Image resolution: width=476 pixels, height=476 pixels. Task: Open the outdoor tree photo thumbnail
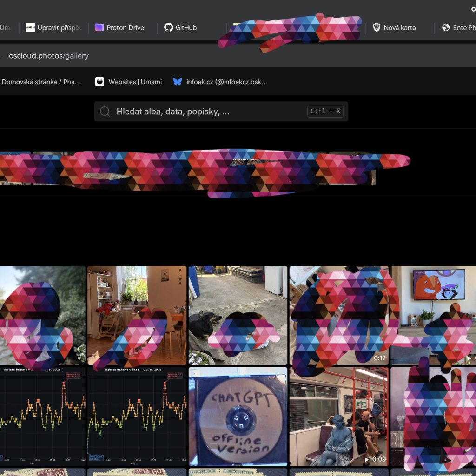click(42, 316)
